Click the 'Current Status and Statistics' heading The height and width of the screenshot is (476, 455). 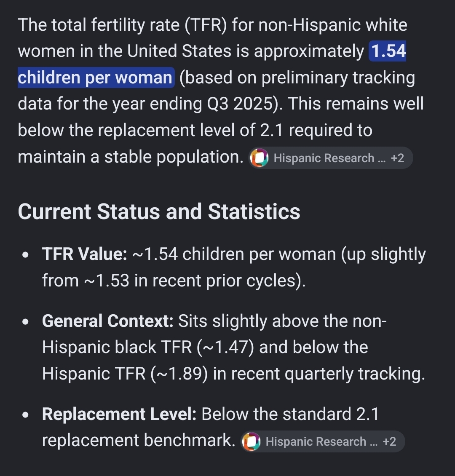(x=159, y=211)
